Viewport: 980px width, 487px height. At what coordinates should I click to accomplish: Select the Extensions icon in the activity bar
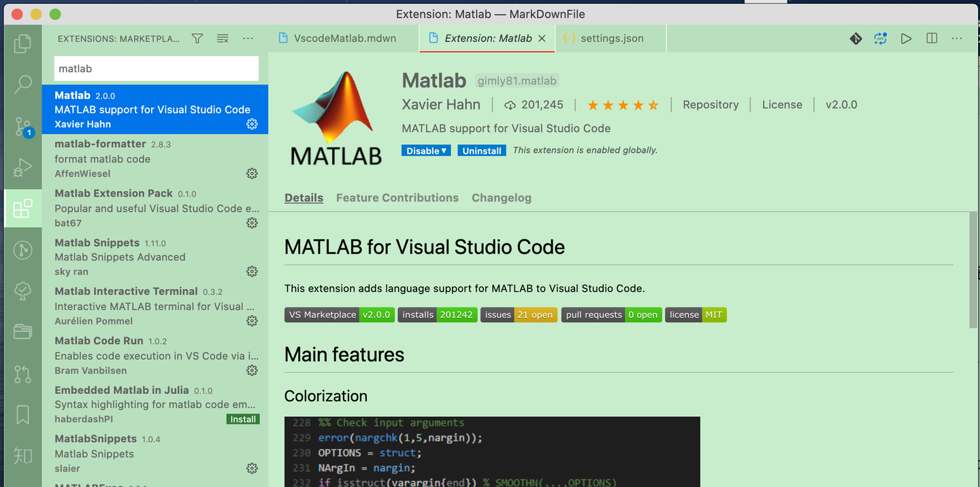point(22,208)
